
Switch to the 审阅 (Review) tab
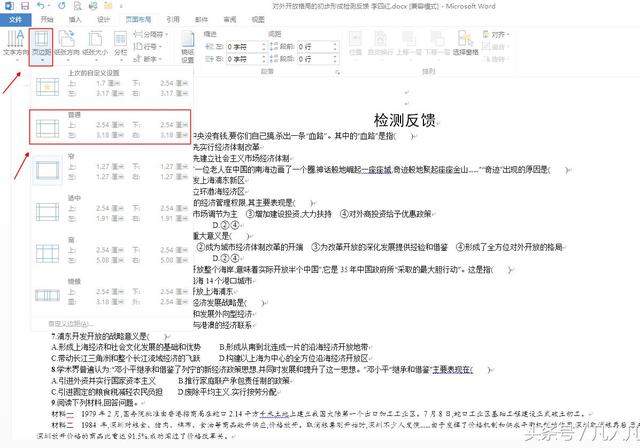[x=230, y=20]
